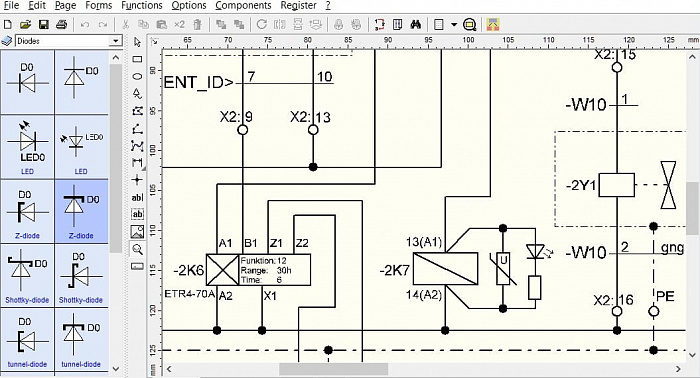
Task: Select the connection dot cross tool
Action: [137, 180]
